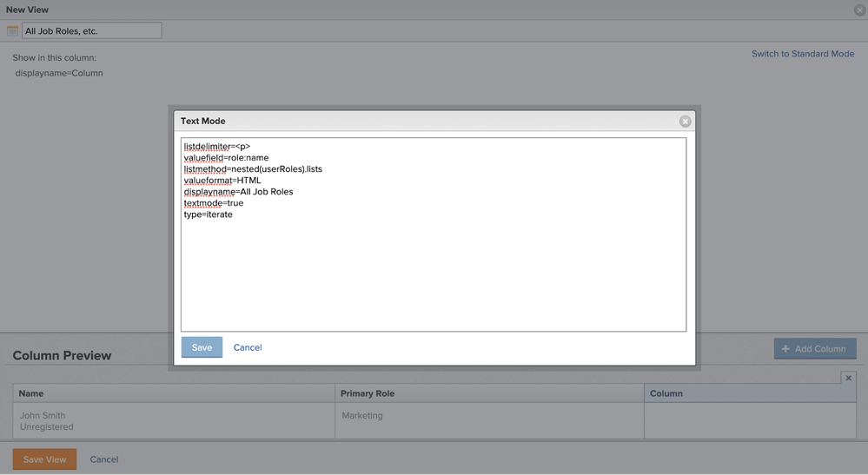This screenshot has width=868, height=475.
Task: Save the Text Mode changes
Action: 202,347
